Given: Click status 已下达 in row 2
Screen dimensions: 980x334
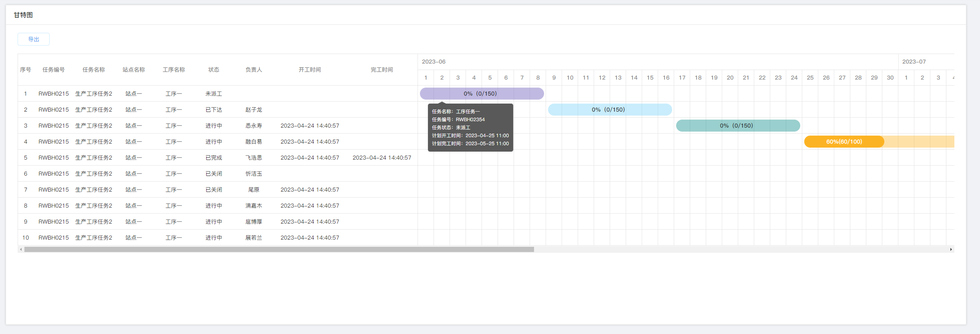Looking at the screenshot, I should click(214, 110).
